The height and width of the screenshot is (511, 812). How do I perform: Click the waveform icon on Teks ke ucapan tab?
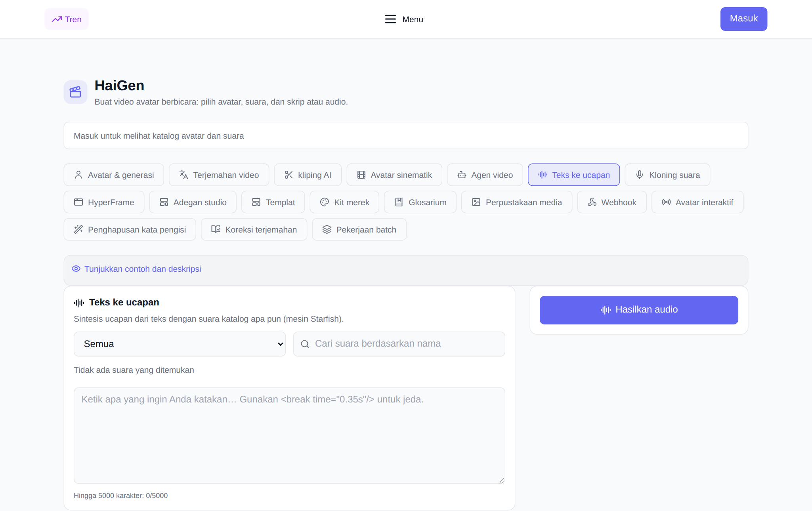point(543,175)
